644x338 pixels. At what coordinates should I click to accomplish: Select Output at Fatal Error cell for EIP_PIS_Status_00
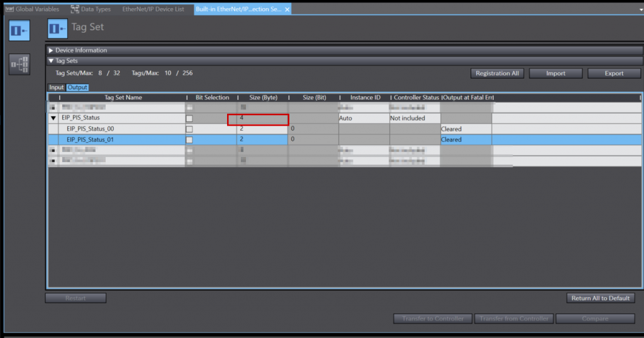click(465, 129)
